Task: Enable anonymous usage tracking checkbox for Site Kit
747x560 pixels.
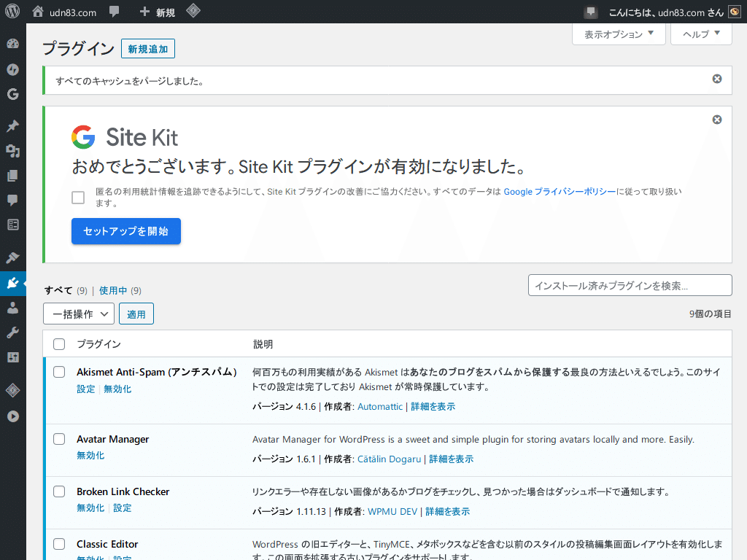Action: (x=78, y=197)
